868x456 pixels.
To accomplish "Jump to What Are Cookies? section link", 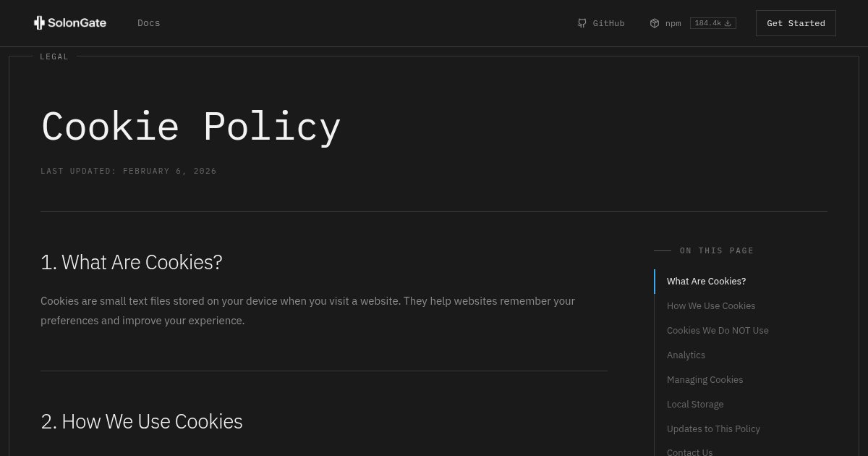I will [x=706, y=282].
